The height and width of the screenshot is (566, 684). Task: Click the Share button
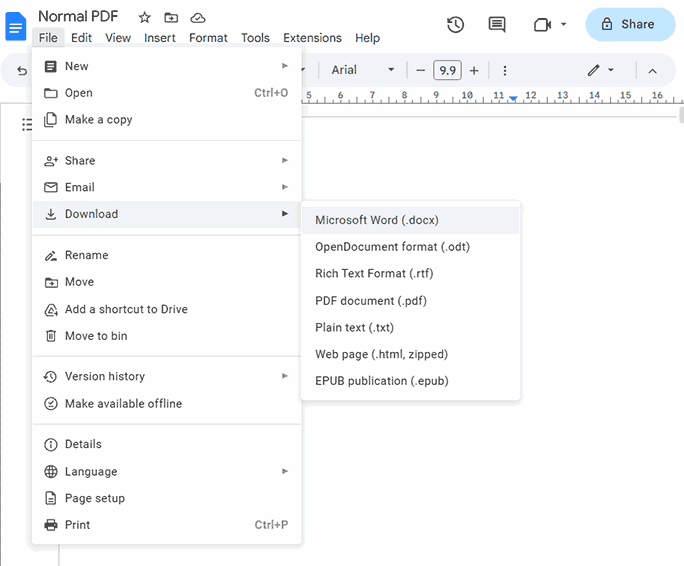630,24
